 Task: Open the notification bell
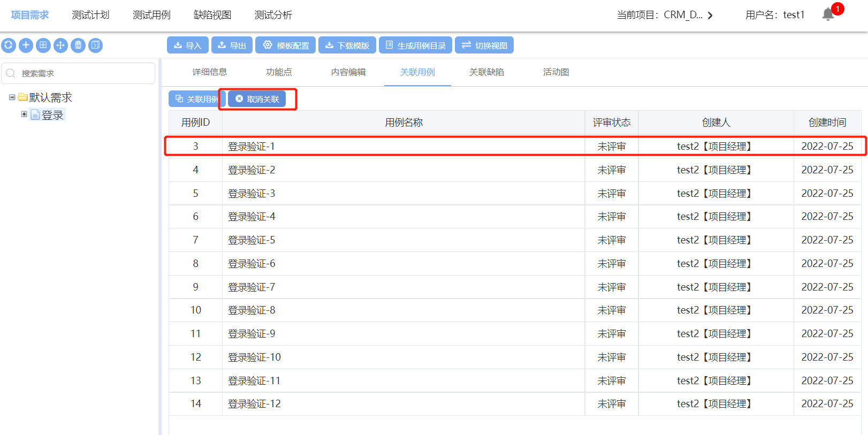click(x=828, y=14)
